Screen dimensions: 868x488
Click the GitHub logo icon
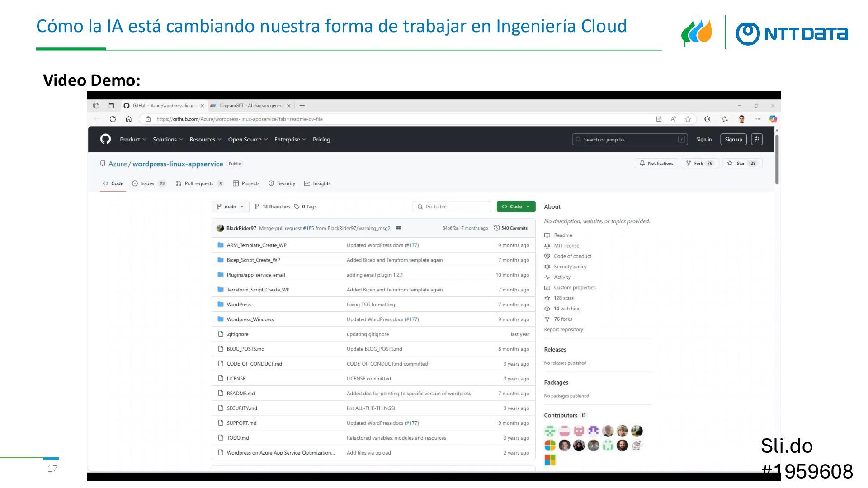pos(105,139)
